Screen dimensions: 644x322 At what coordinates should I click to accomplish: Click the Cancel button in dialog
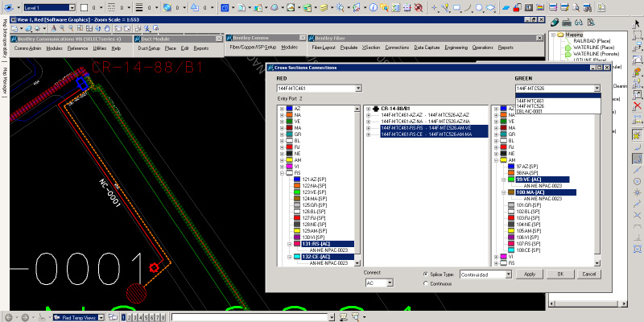click(x=588, y=274)
